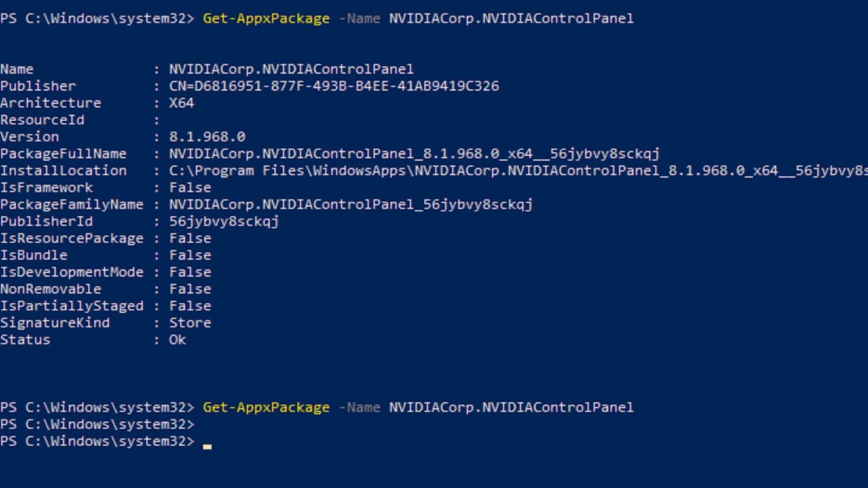Click the IsResourcePackage property label
The image size is (868, 488).
coord(71,238)
